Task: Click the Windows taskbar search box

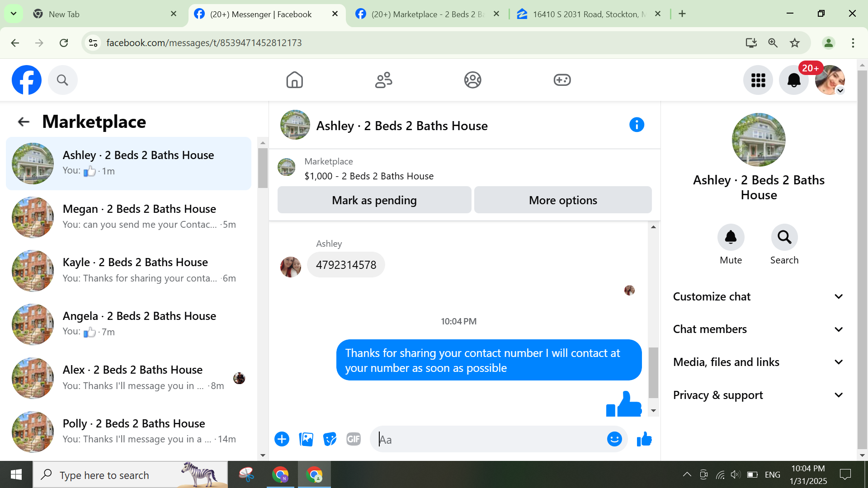Action: [x=130, y=474]
